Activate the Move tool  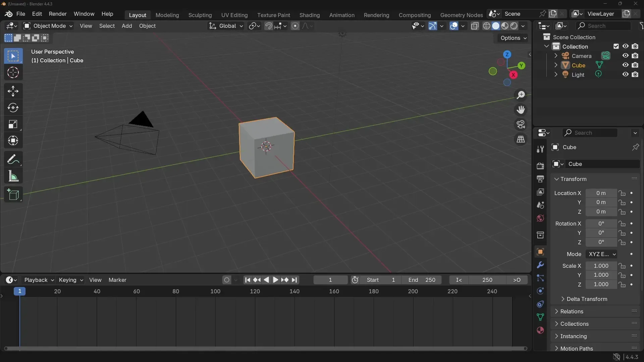coord(13,91)
